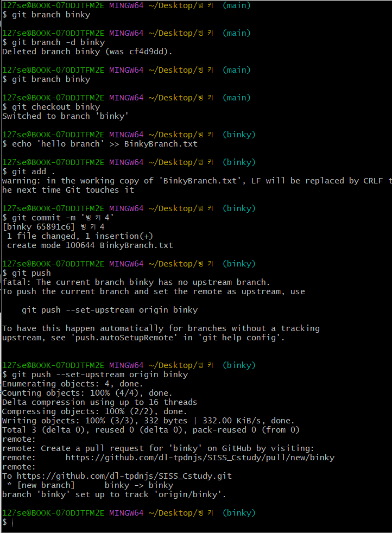
Task: Open the GitHub pull request URL for binky
Action: pyautogui.click(x=200, y=458)
